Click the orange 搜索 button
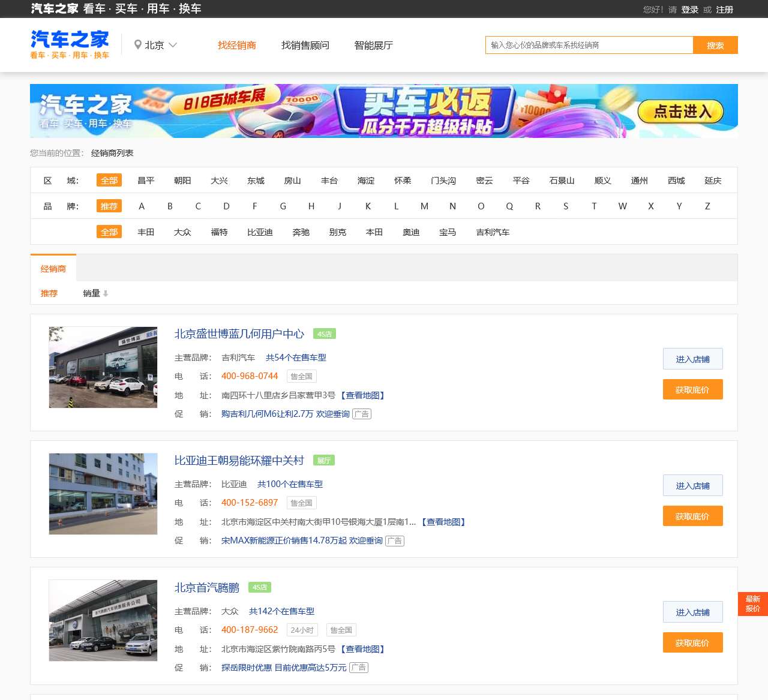The height and width of the screenshot is (700, 768). click(x=715, y=45)
